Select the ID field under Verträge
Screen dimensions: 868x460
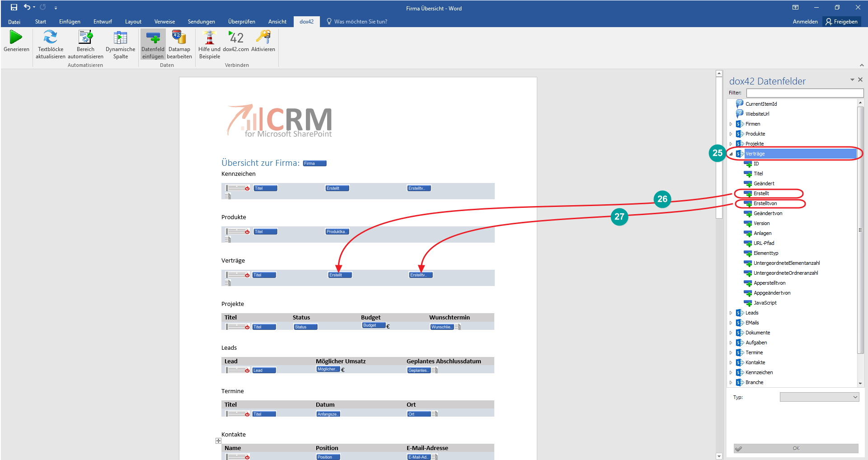tap(756, 164)
